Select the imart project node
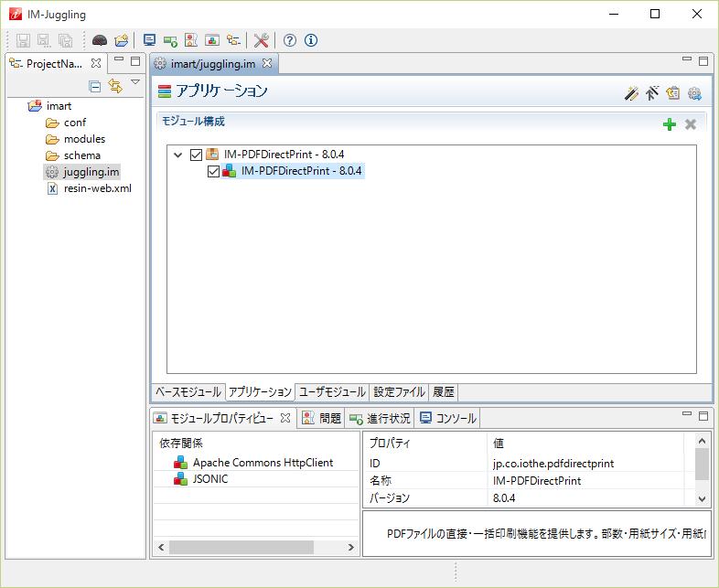 coord(59,106)
